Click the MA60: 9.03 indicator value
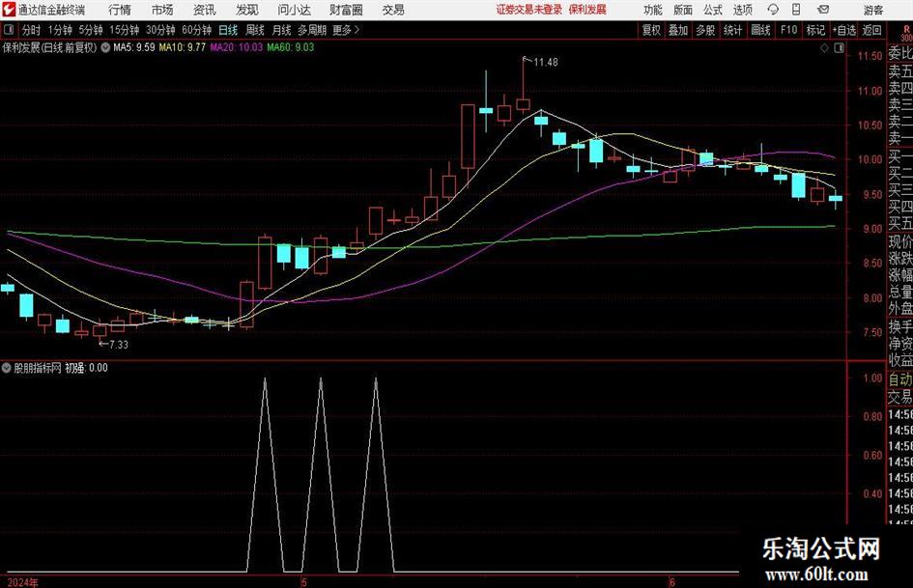Image resolution: width=913 pixels, height=588 pixels. coord(291,47)
